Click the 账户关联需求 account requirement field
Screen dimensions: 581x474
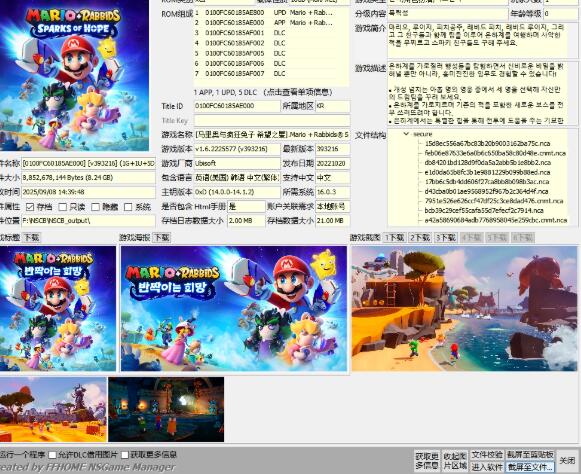(333, 206)
